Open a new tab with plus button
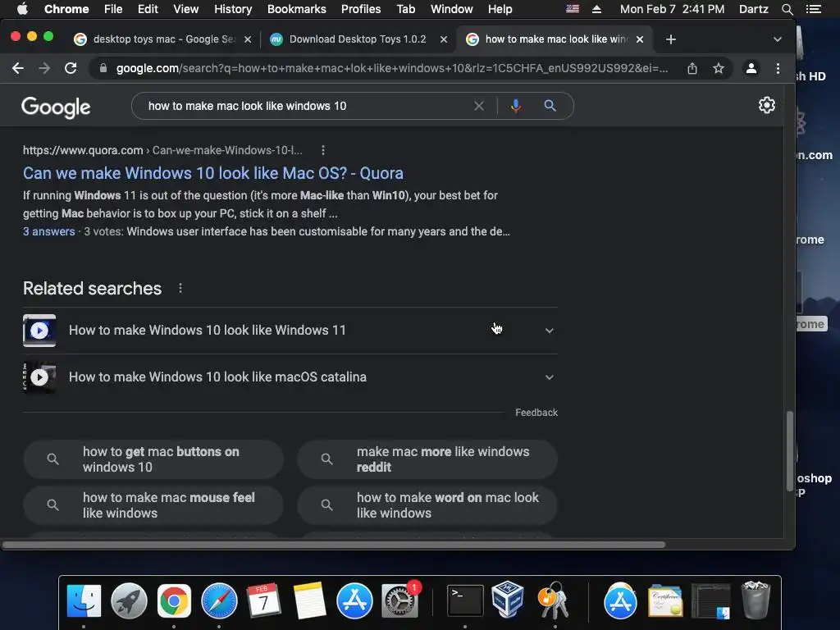Viewport: 840px width, 630px height. tap(671, 39)
